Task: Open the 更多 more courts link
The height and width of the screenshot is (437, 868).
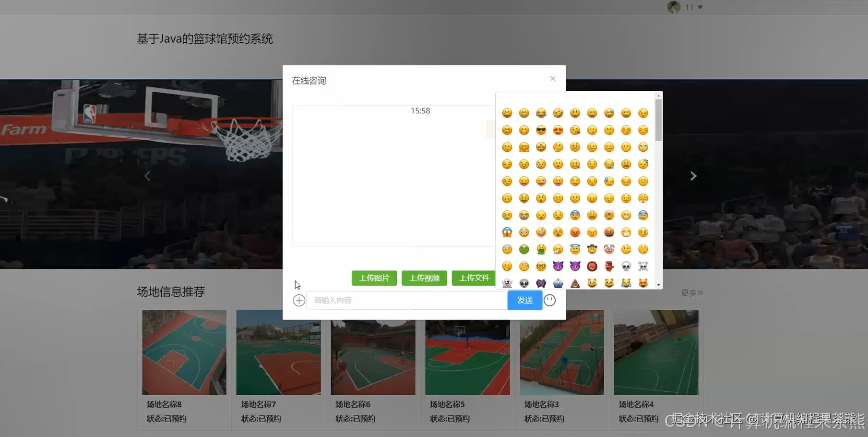Action: (691, 292)
